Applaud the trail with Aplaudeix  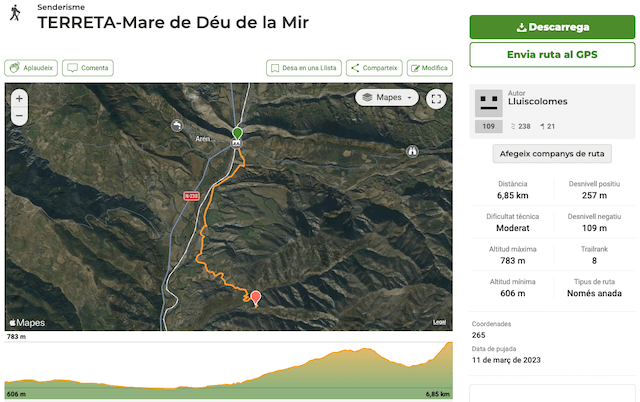coord(31,68)
